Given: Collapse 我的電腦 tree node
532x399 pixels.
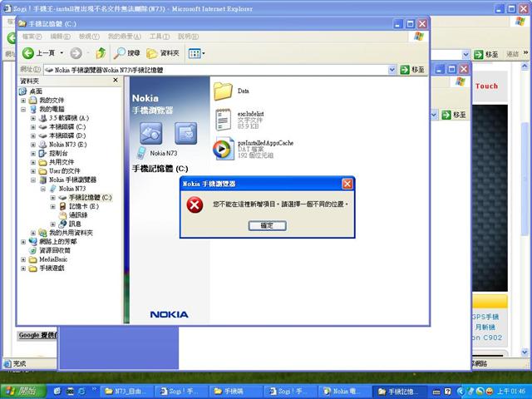Looking at the screenshot, I should pyautogui.click(x=23, y=109).
